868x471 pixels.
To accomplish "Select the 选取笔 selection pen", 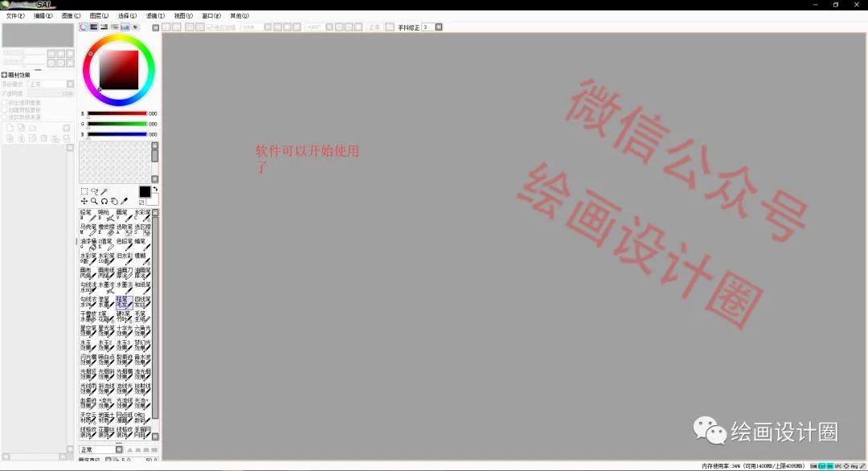I will click(x=124, y=230).
